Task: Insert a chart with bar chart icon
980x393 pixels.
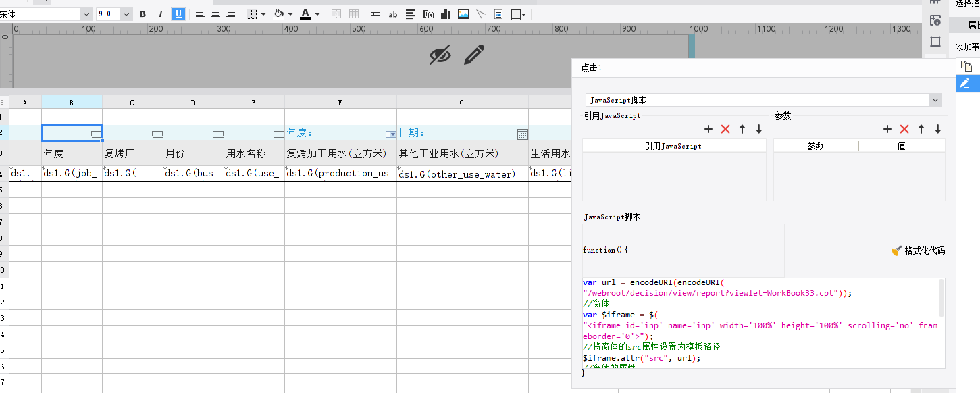Action: [x=446, y=14]
